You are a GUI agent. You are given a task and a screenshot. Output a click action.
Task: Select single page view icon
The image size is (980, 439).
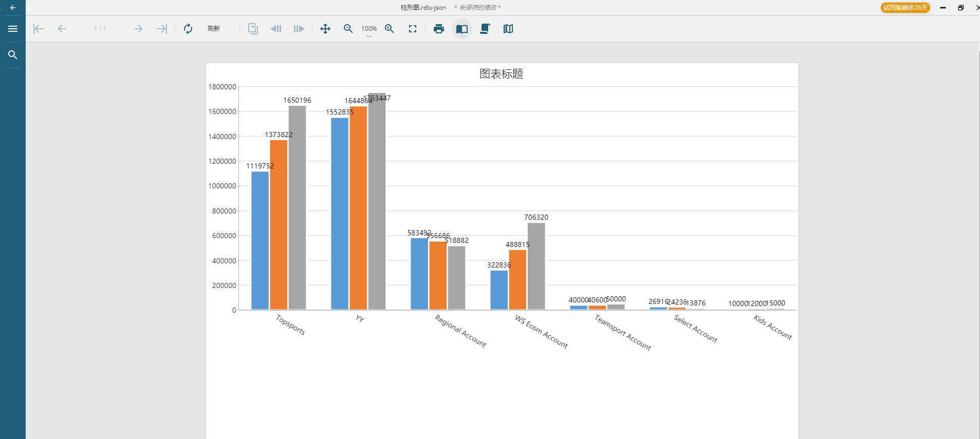pos(462,29)
